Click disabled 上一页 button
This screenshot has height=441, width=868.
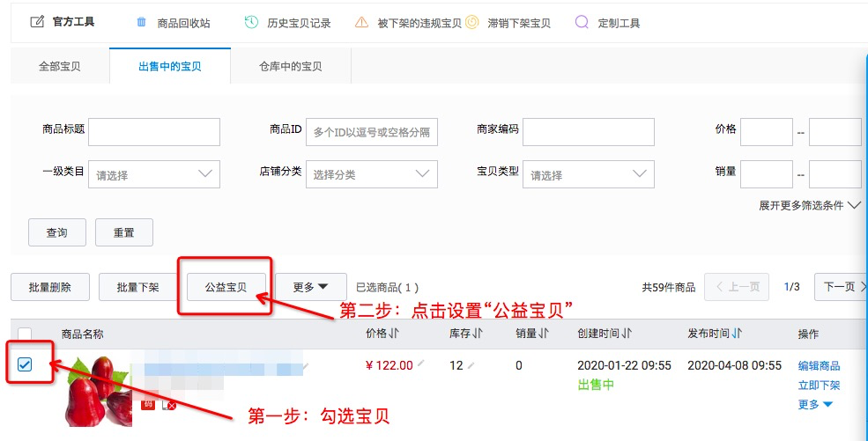[x=736, y=287]
